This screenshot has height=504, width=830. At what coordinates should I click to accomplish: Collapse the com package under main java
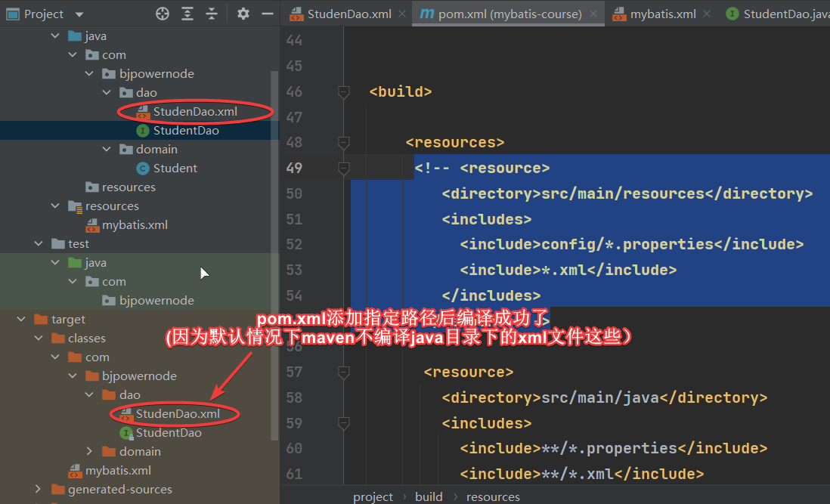pyautogui.click(x=73, y=54)
